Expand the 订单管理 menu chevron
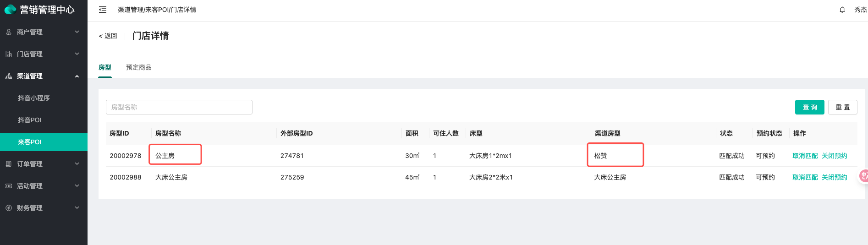868x245 pixels. click(77, 163)
